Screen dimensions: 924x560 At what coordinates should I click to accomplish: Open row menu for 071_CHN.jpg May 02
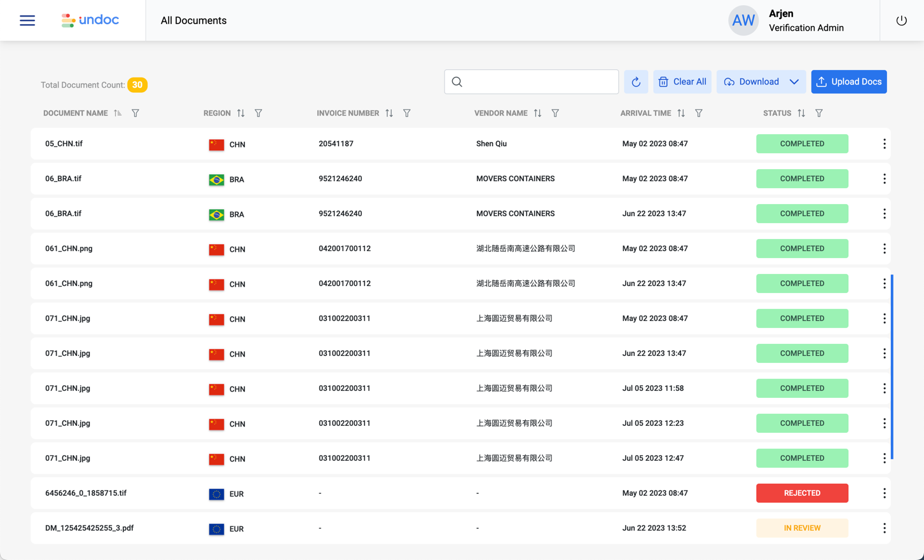884,318
